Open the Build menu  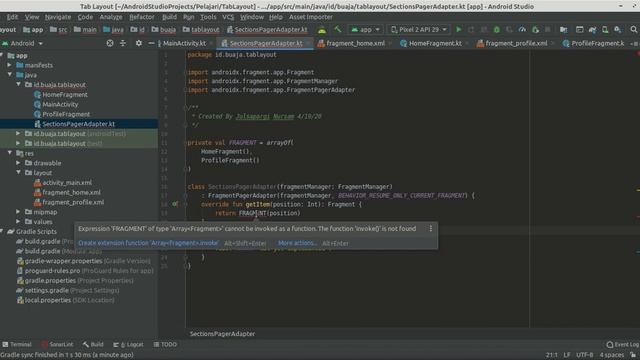(x=169, y=17)
